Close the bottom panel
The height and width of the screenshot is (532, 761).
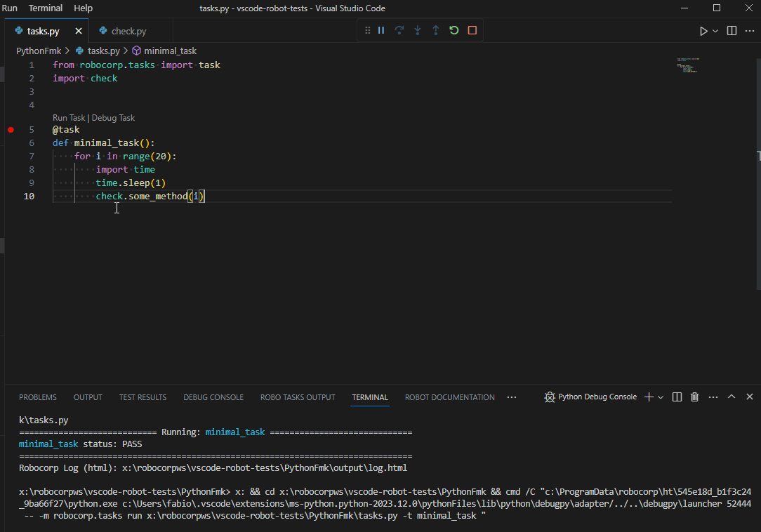[749, 397]
